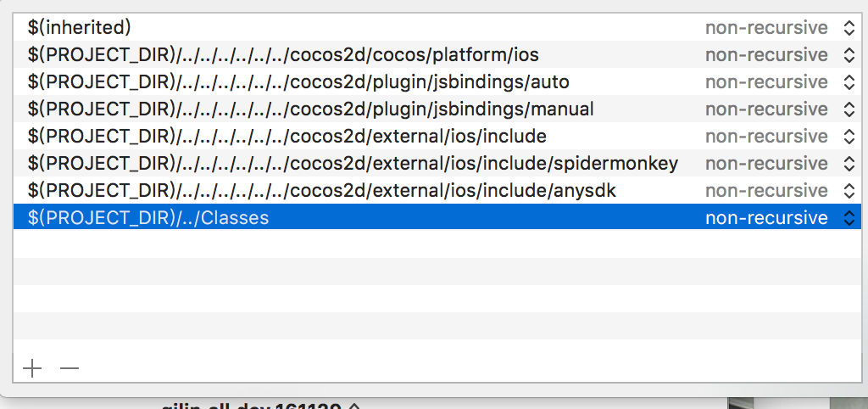Click the plus icon to add path
868x409 pixels.
pyautogui.click(x=32, y=368)
